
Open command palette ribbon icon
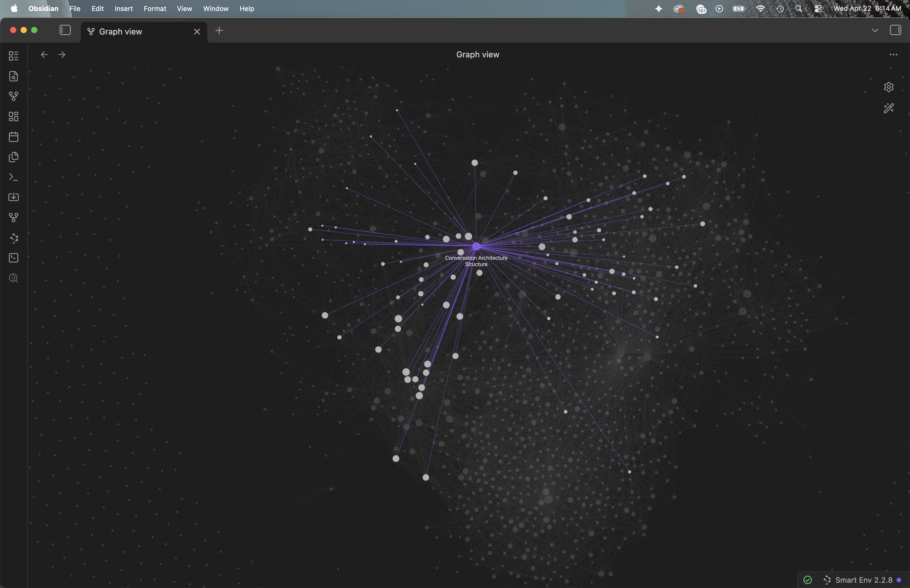coord(13,177)
